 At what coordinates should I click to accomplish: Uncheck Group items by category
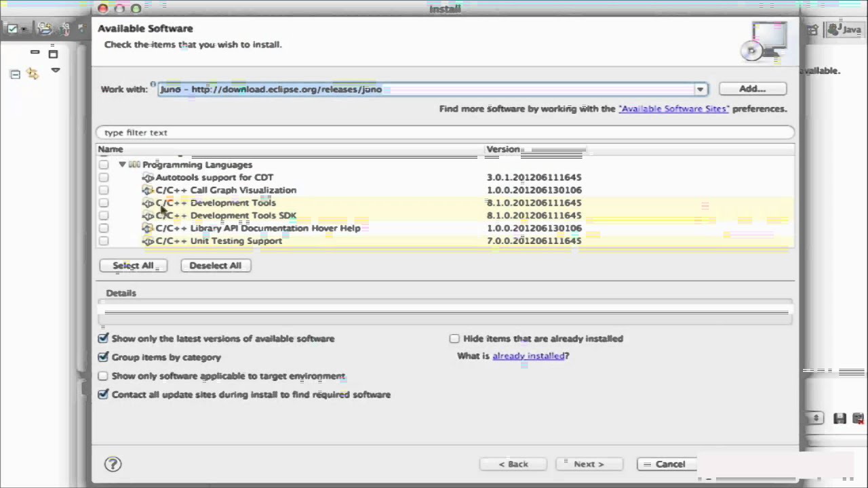(x=103, y=357)
